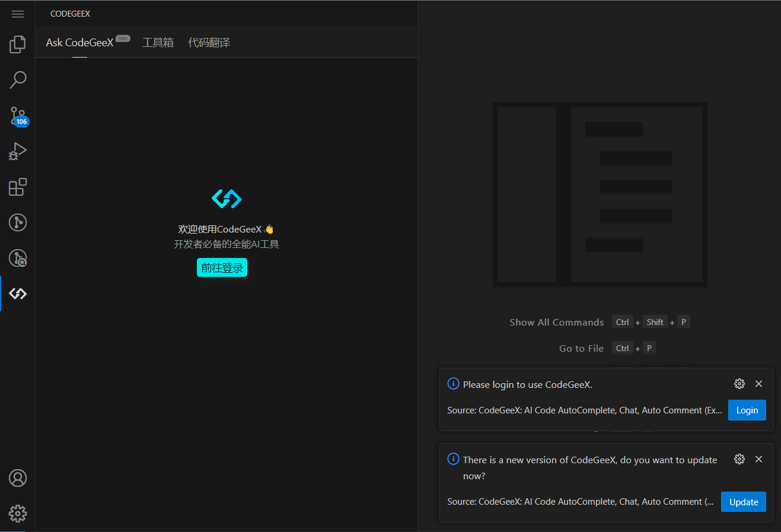Open the Accounts menu
The height and width of the screenshot is (532, 781).
point(18,478)
